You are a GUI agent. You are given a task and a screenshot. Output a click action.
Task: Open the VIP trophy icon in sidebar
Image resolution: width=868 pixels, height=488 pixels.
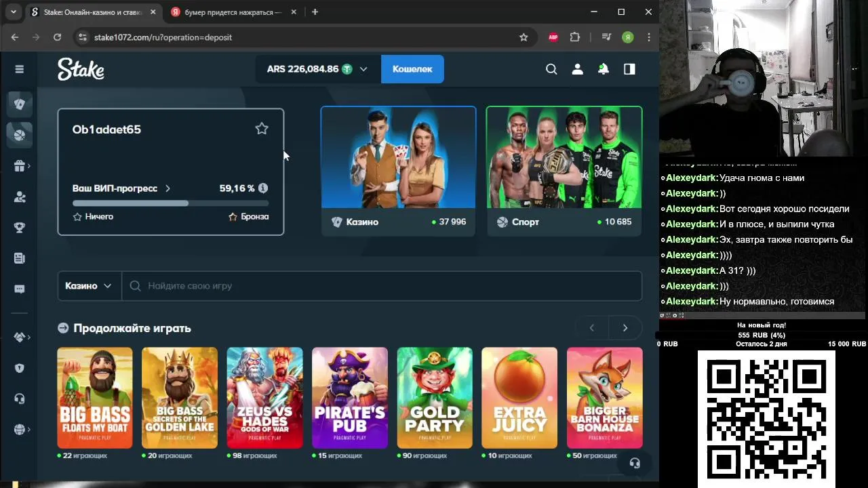click(x=19, y=228)
